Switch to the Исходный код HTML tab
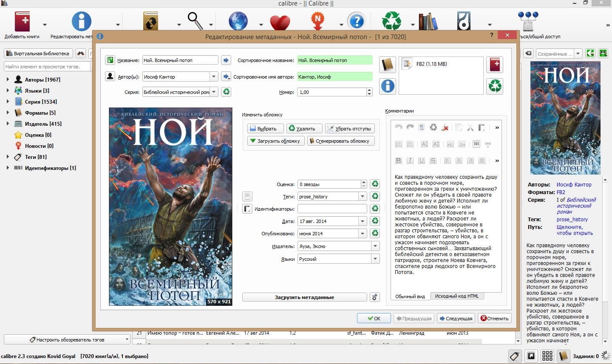 pyautogui.click(x=457, y=296)
